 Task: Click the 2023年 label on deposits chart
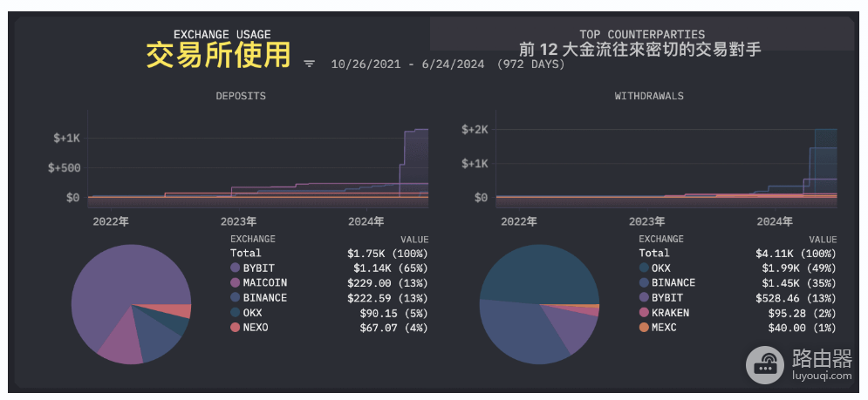pyautogui.click(x=238, y=222)
